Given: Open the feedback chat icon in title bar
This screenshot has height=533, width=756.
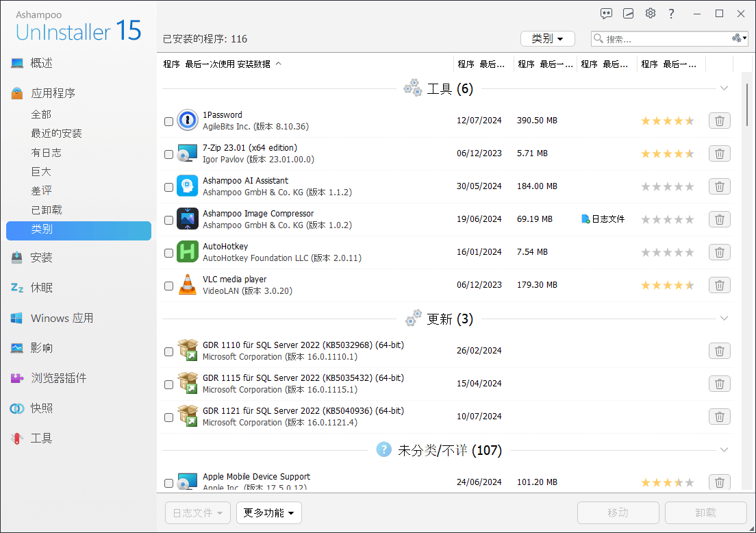Looking at the screenshot, I should click(606, 14).
